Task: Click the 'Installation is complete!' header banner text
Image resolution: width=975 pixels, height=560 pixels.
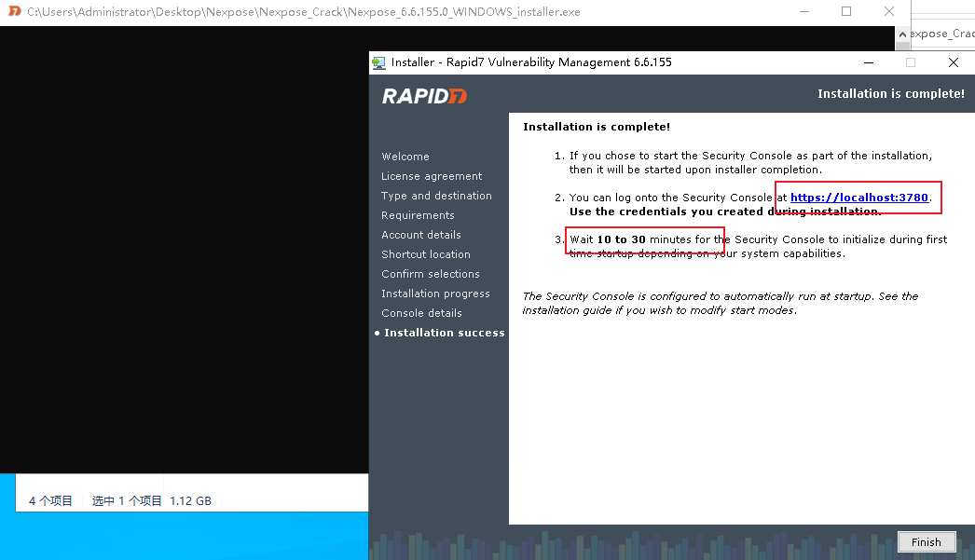Action: coord(891,94)
